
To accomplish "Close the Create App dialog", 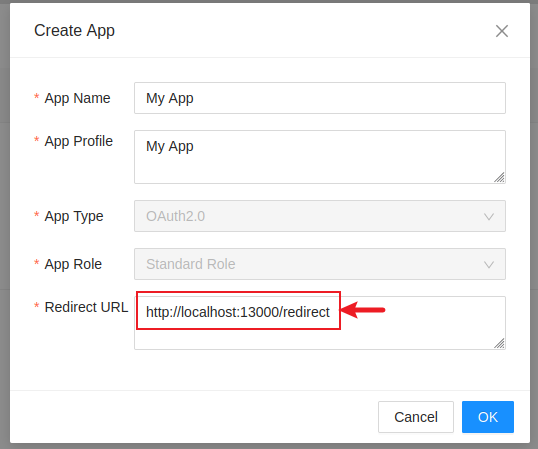I will tap(502, 31).
